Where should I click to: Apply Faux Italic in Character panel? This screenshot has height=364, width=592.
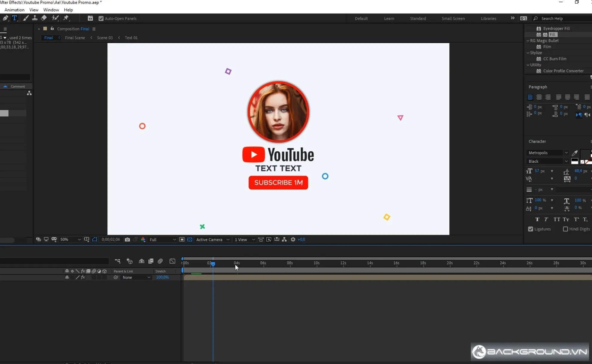coord(546,220)
